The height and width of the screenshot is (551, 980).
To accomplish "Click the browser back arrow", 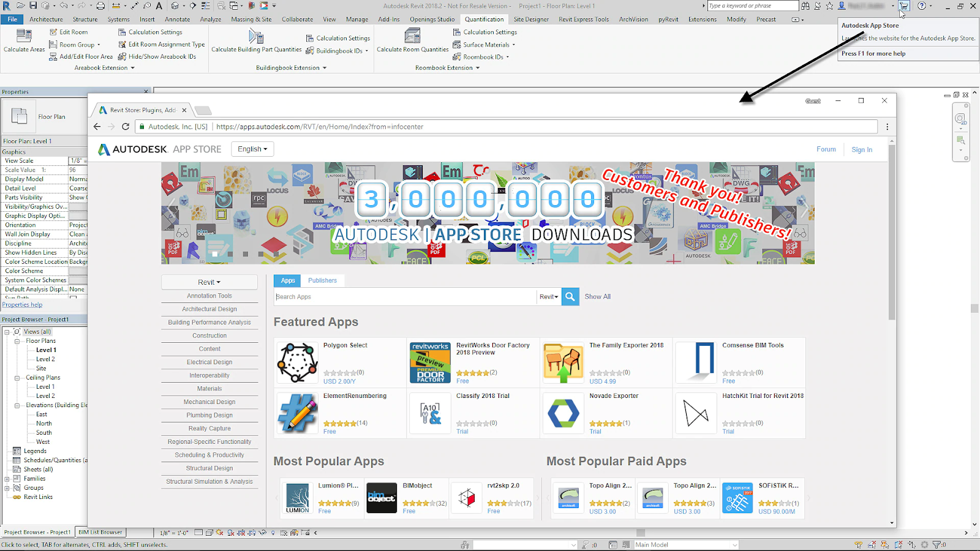I will pos(97,127).
